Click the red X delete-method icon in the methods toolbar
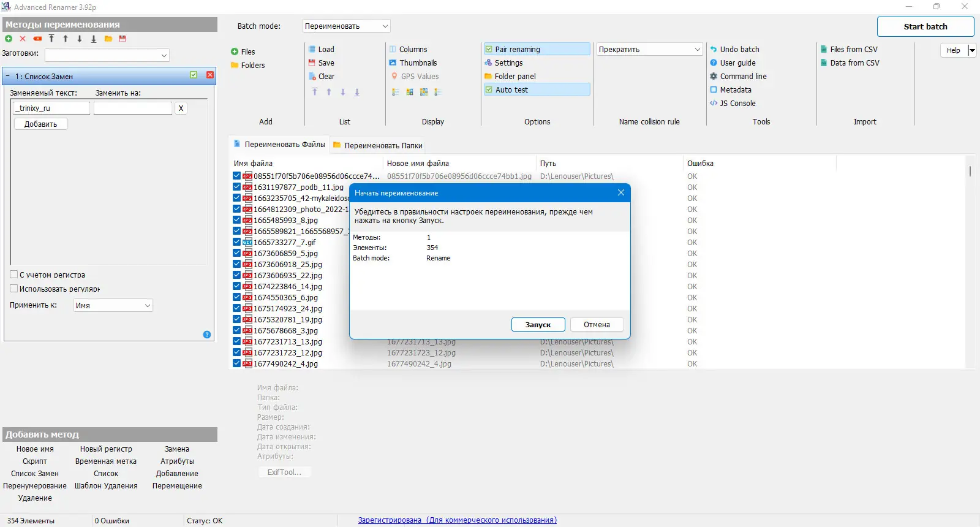The height and width of the screenshot is (527, 980). [23, 39]
